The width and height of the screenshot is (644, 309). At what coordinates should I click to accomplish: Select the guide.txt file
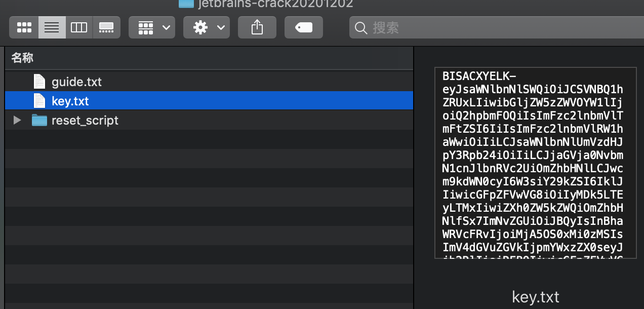point(209,82)
